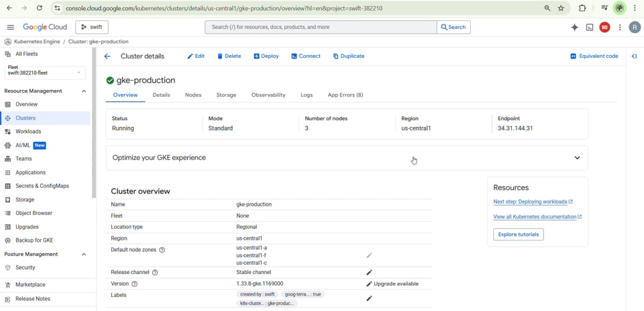Viewport: 644px width, 311px height.
Task: Click Explore tutorials button
Action: pyautogui.click(x=519, y=234)
